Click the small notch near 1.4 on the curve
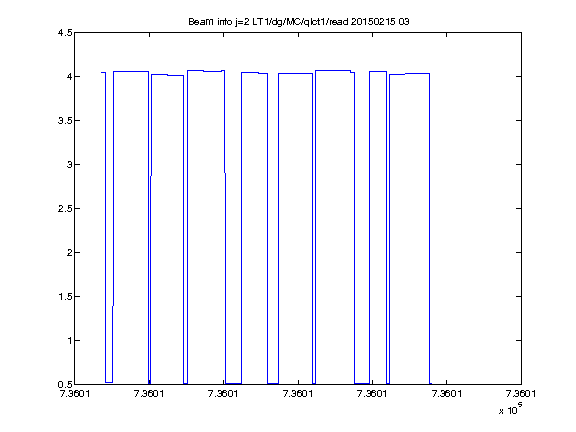This screenshot has height=432, width=576. tap(113, 305)
